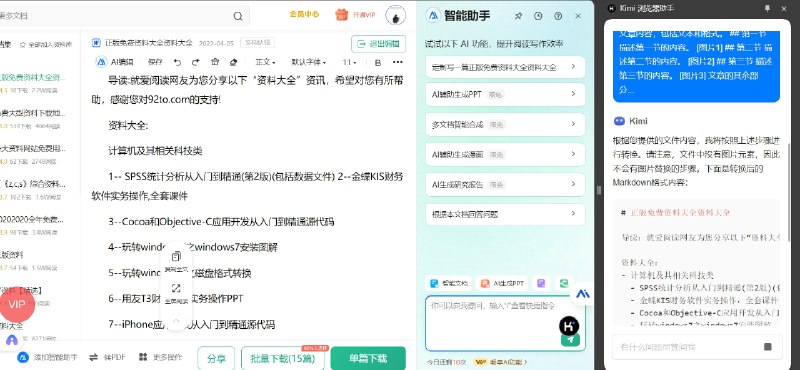The height and width of the screenshot is (370, 800).
Task: Click the redo arrow icon
Action: click(195, 62)
